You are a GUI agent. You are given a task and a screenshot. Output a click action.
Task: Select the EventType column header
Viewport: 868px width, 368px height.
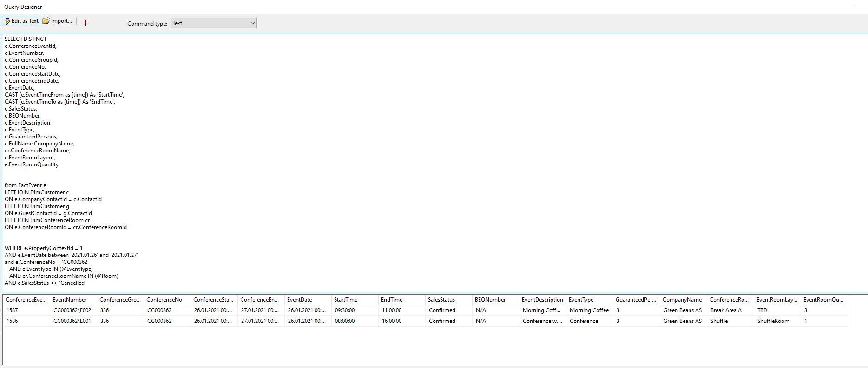coord(590,300)
